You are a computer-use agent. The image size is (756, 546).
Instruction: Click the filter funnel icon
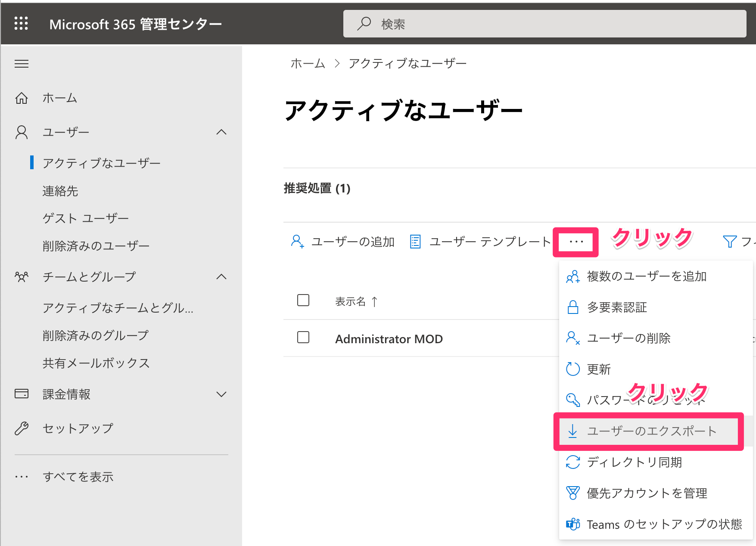pos(729,242)
